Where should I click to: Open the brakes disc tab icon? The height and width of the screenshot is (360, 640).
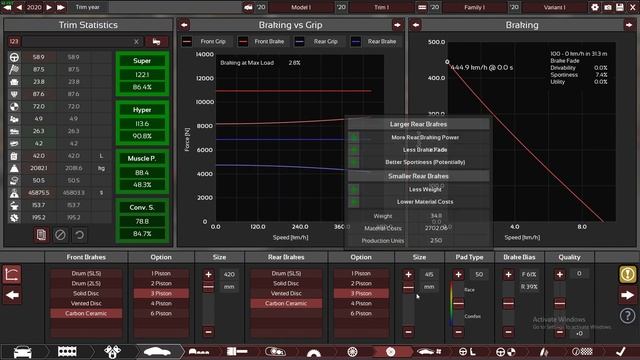click(391, 351)
